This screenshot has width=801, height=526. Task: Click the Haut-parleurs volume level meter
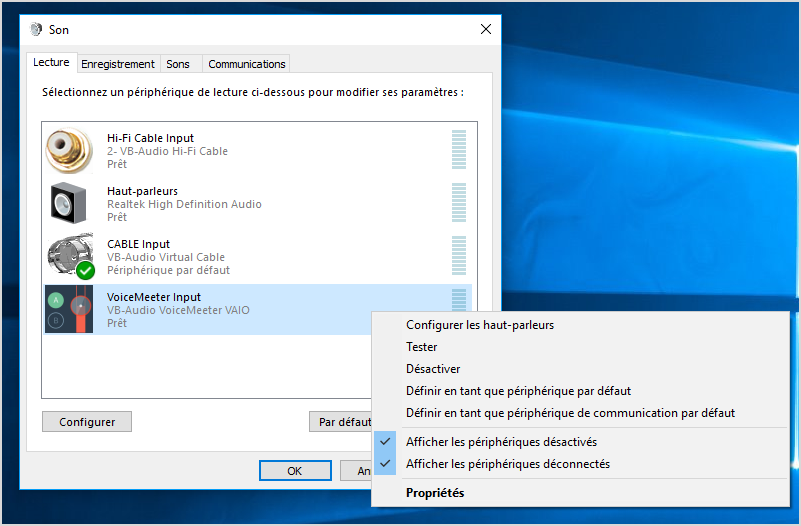(459, 203)
